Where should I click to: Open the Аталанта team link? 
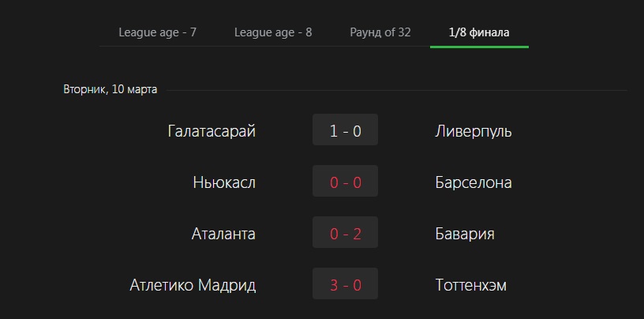coord(223,234)
